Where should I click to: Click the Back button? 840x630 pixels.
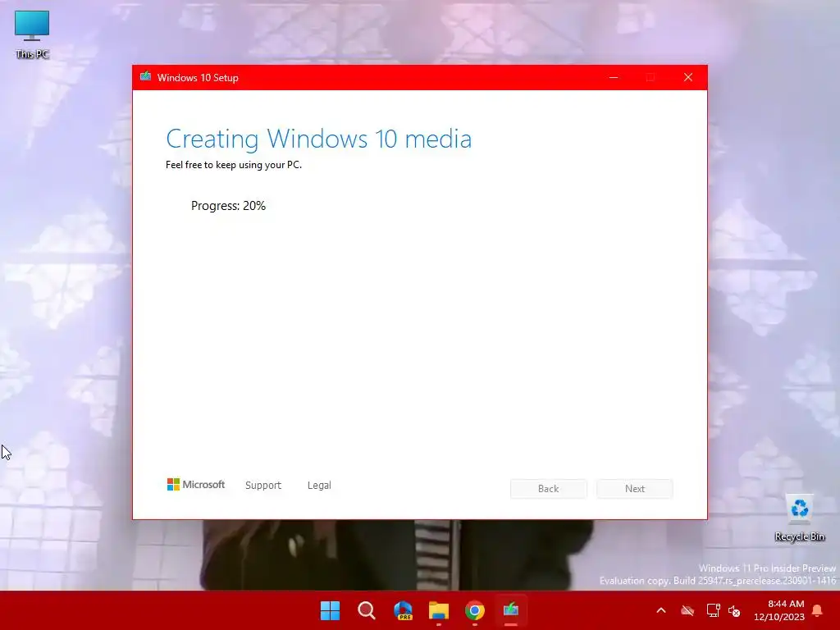549,489
